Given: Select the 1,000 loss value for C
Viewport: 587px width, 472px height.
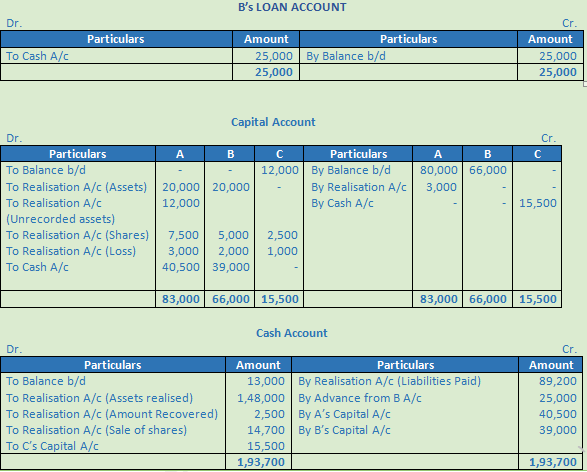Looking at the screenshot, I should pos(282,251).
